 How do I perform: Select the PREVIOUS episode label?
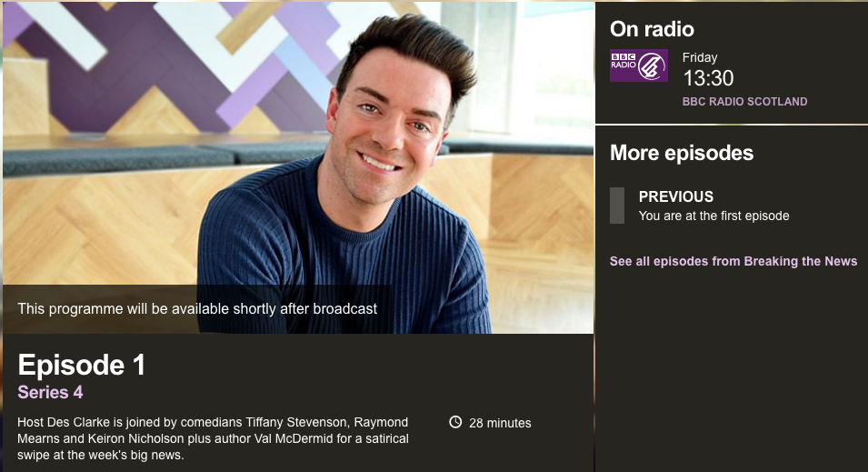pos(676,196)
